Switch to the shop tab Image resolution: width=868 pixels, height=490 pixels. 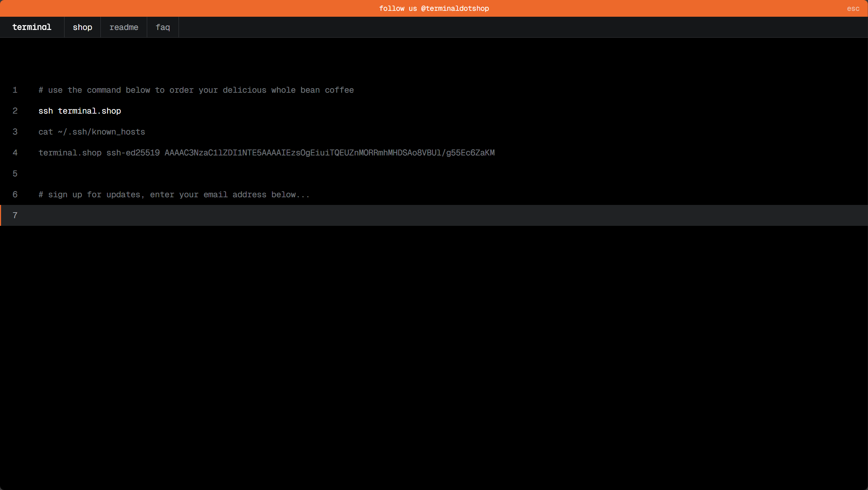(x=83, y=27)
